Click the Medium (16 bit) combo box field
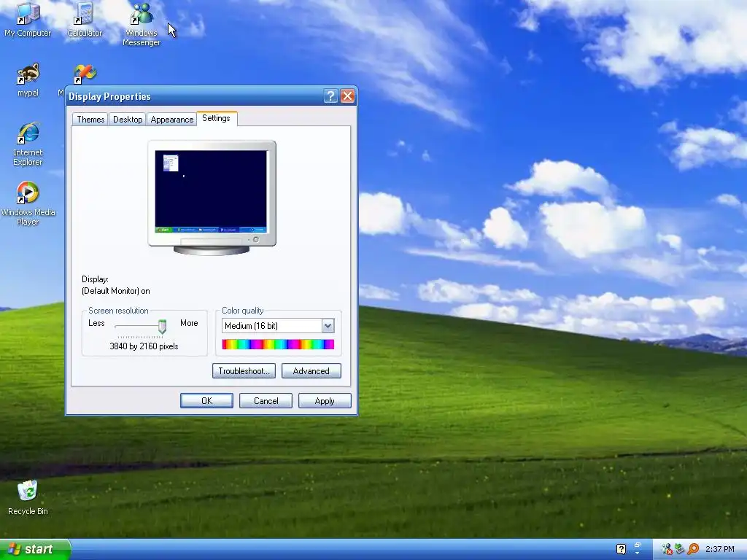Screen dimensions: 747x560 278,326
